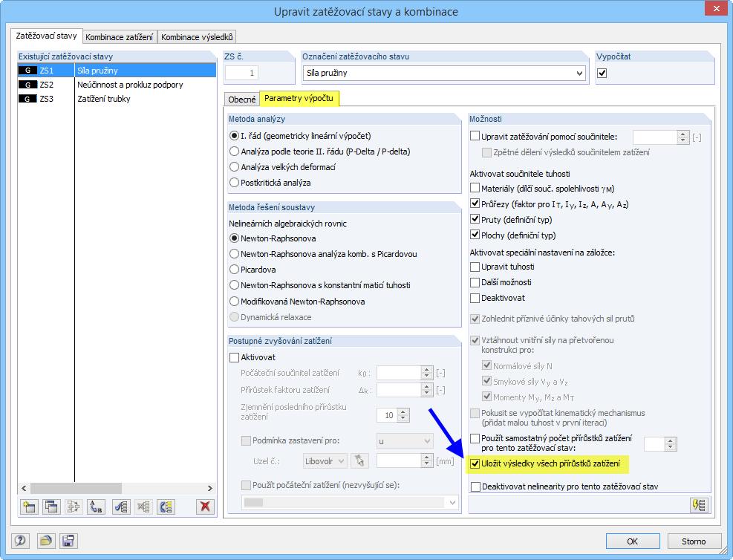Select Modifikovaná Newton-Raphsonova method

click(234, 301)
